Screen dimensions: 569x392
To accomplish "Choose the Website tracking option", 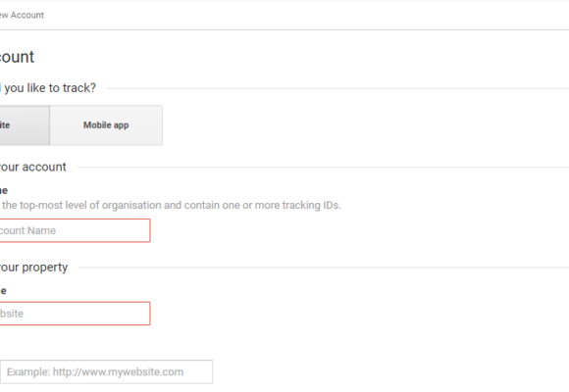I will tap(25, 125).
